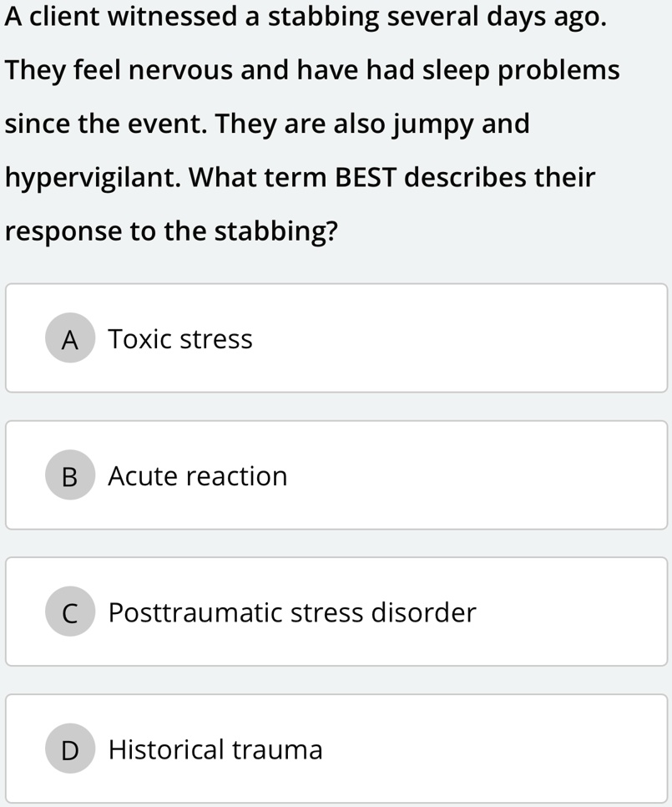Select the letter A circle
This screenshot has width=672, height=807.
coord(70,339)
